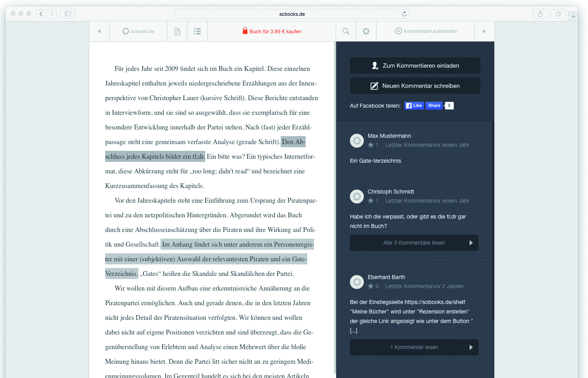
Task: Reload the page in the address bar
Action: (404, 14)
